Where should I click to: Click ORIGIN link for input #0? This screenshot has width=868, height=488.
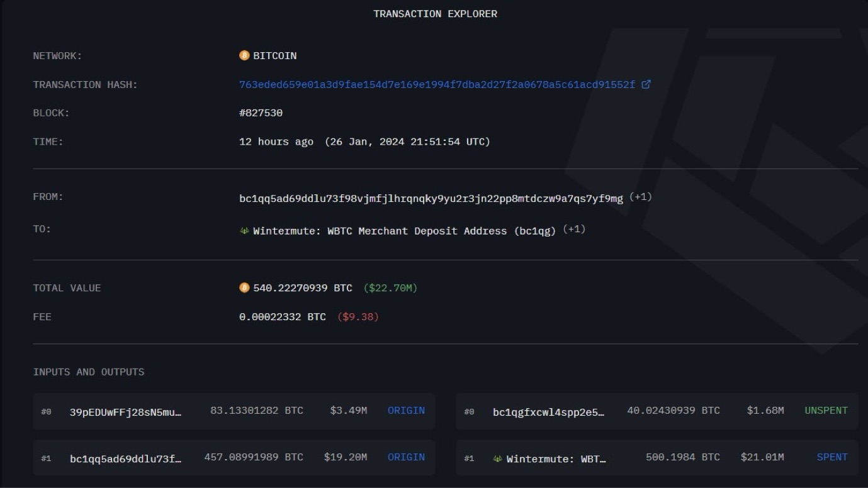click(406, 411)
